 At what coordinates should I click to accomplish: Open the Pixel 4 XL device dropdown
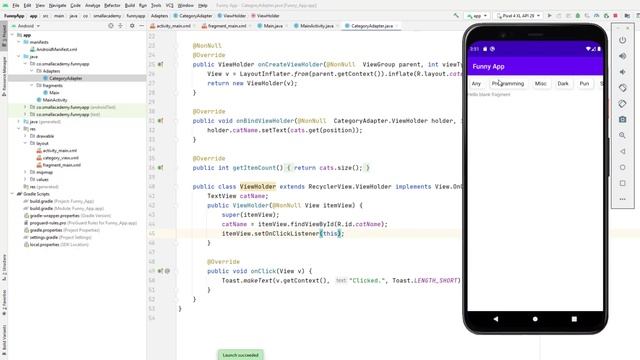point(518,16)
